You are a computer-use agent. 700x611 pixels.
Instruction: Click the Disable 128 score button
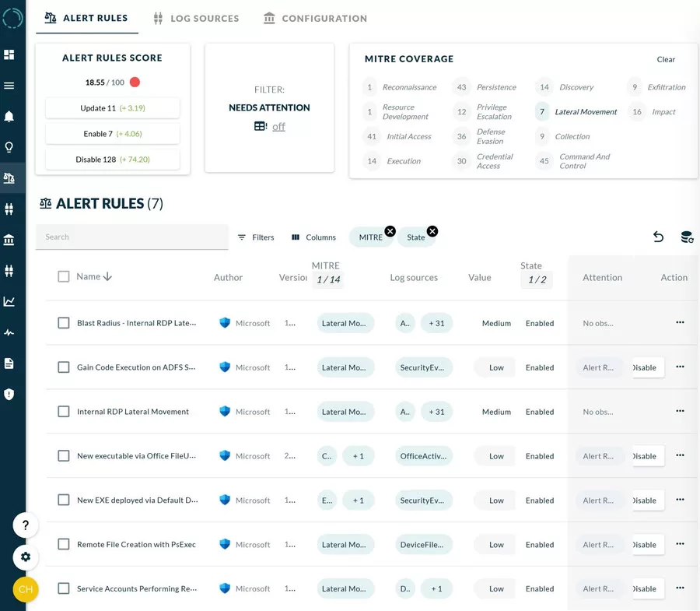click(113, 160)
